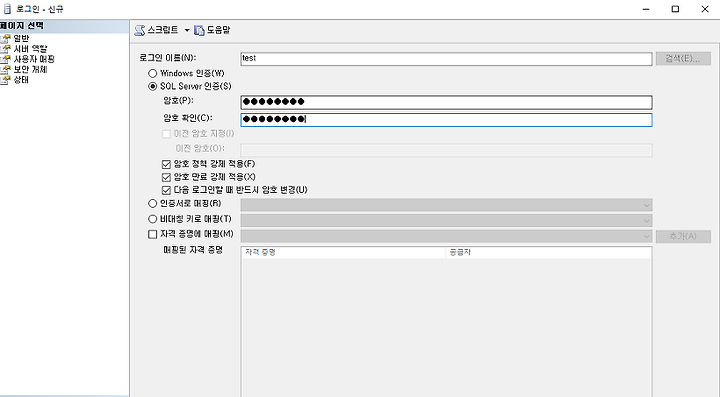Close the 로그인 - 신규 dialog
The height and width of the screenshot is (397, 720).
point(705,9)
